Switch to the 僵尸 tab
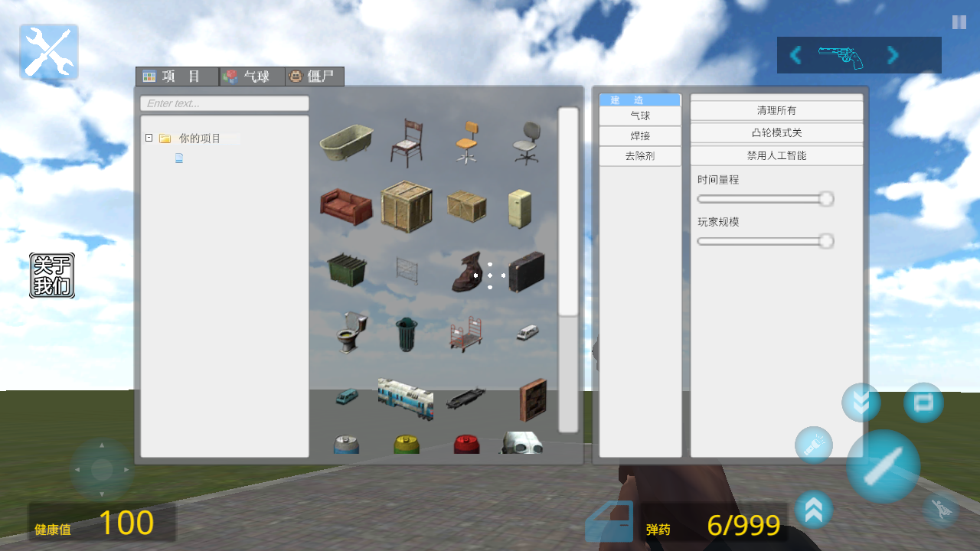This screenshot has height=551, width=980. click(315, 77)
